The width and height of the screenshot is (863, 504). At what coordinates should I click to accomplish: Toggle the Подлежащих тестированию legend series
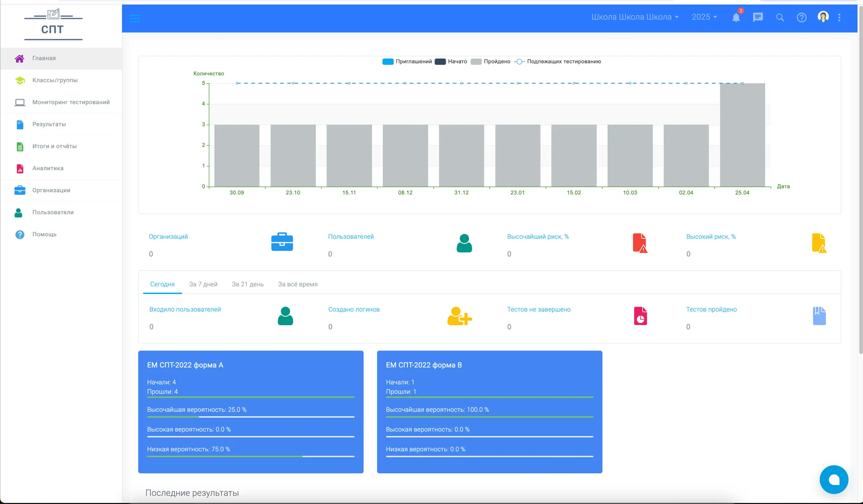[x=557, y=62]
